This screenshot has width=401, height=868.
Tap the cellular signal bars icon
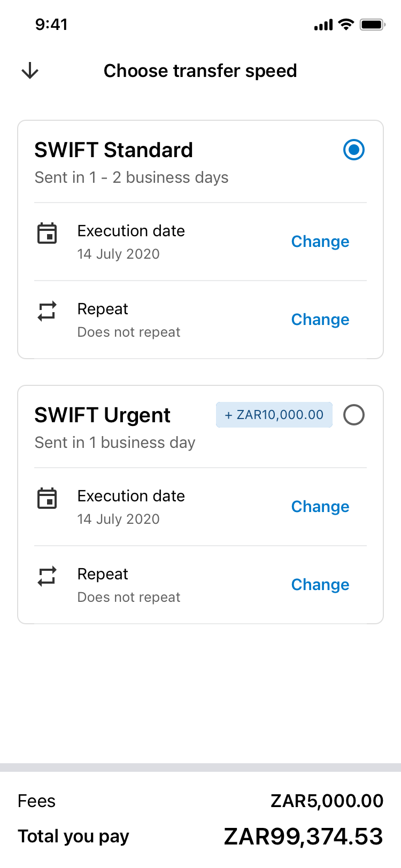click(x=323, y=25)
